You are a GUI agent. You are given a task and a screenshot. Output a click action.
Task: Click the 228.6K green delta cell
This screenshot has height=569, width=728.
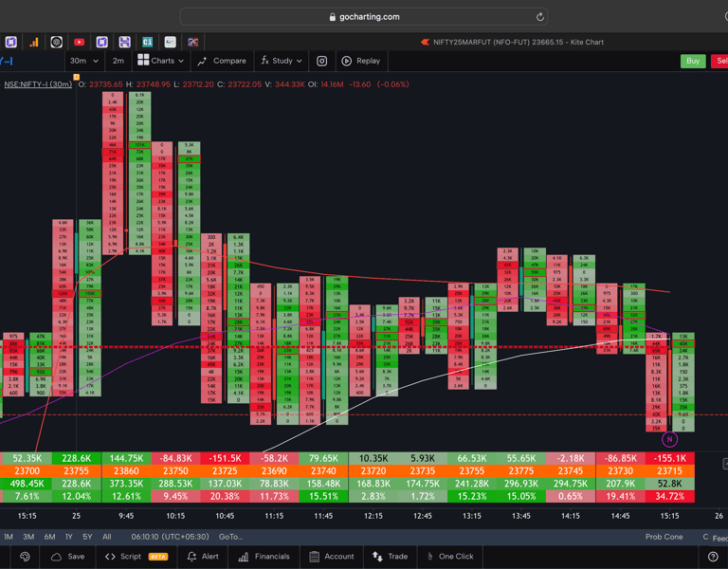point(77,458)
